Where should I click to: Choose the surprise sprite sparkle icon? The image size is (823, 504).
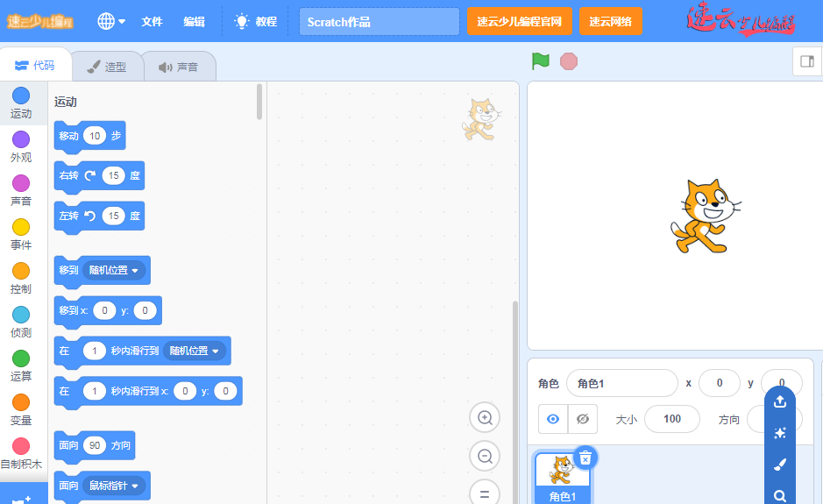coord(780,433)
